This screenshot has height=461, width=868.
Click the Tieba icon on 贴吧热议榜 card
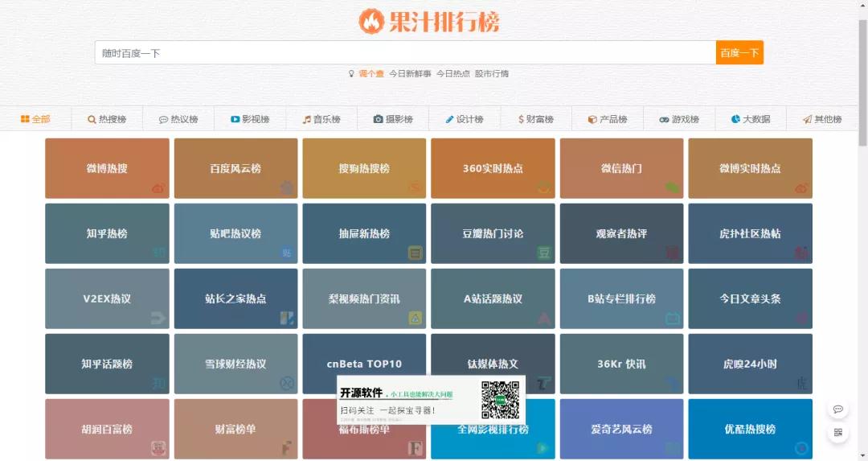(287, 253)
